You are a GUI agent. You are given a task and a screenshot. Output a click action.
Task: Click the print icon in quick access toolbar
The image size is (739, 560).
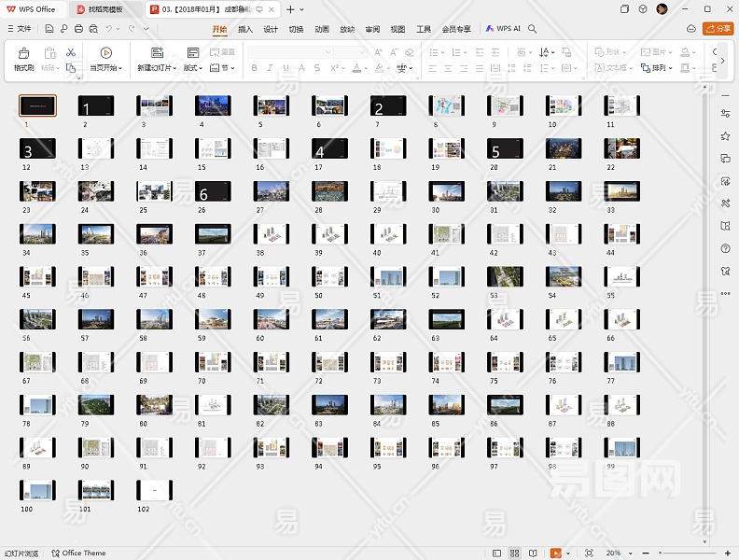(x=78, y=29)
